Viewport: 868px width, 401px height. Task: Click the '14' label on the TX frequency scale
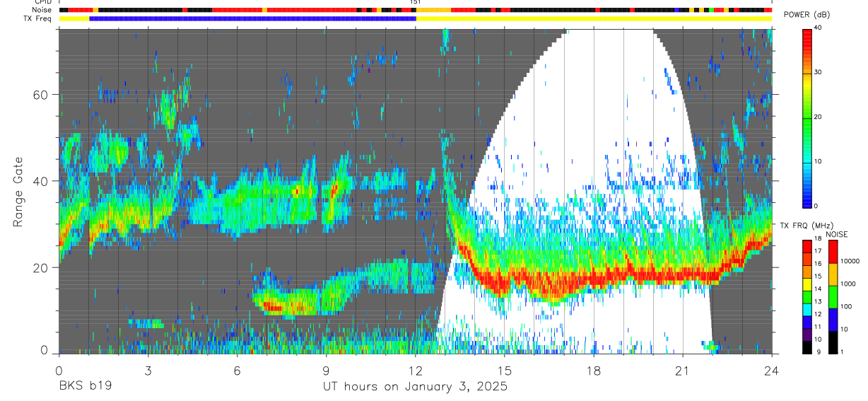819,289
